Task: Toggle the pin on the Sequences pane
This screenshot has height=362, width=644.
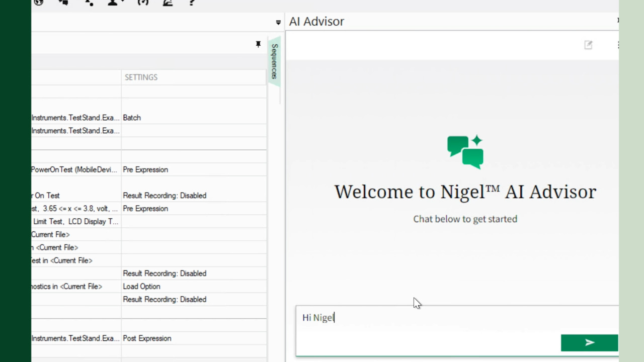Action: pyautogui.click(x=258, y=44)
